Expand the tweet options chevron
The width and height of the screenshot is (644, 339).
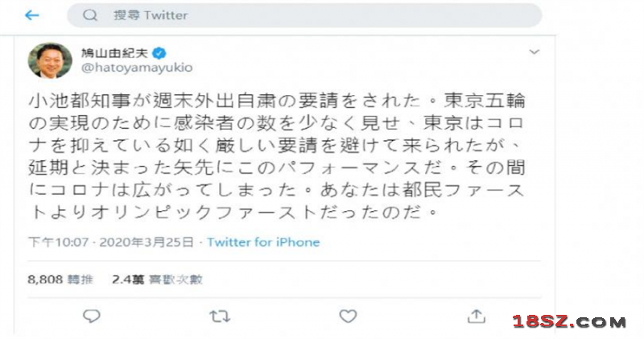[535, 52]
